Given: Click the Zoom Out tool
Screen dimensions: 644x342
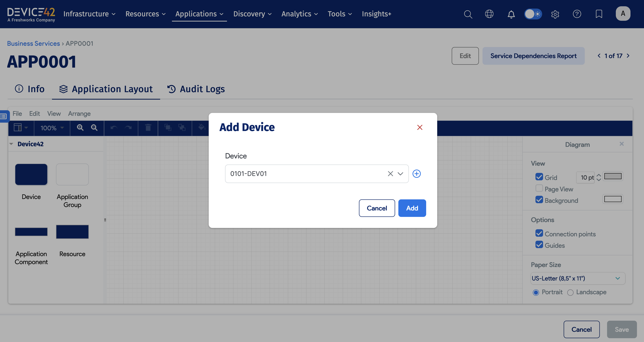Looking at the screenshot, I should point(94,128).
